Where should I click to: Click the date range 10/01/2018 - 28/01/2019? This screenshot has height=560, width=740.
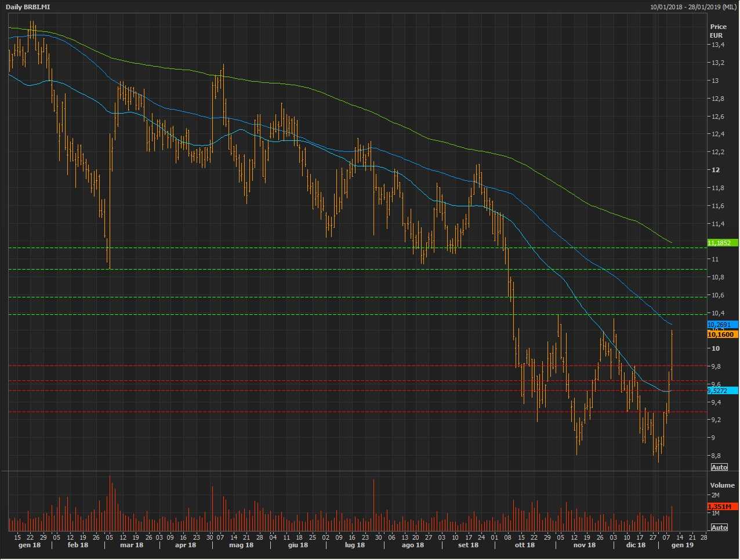693,7
